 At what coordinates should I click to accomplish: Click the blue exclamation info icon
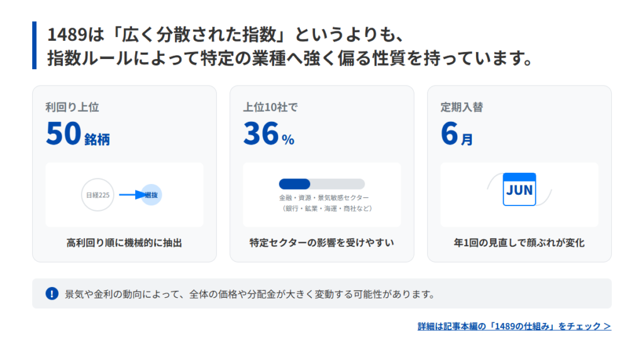pos(52,293)
